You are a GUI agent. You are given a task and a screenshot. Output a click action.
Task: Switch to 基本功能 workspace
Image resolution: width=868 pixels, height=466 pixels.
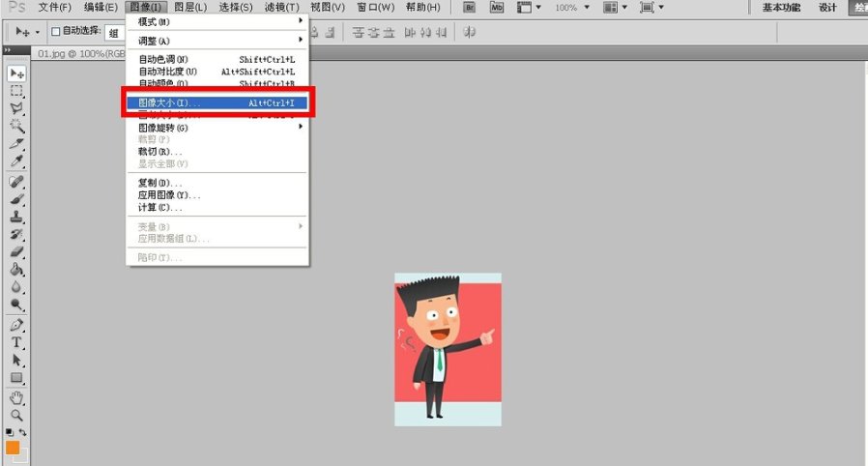coord(781,8)
